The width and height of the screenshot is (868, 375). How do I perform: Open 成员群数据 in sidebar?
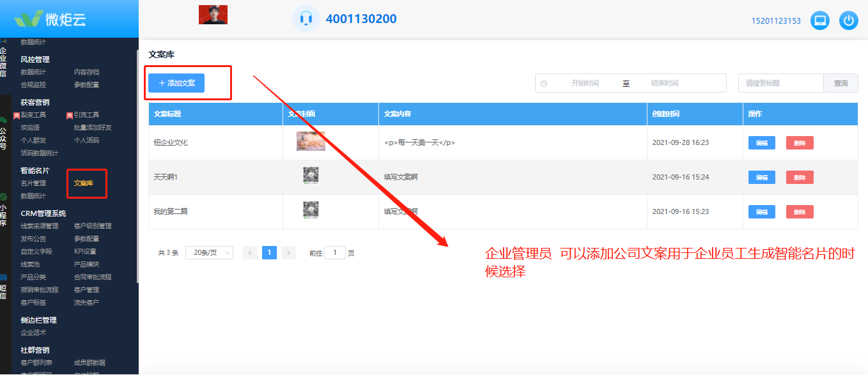[x=89, y=363]
